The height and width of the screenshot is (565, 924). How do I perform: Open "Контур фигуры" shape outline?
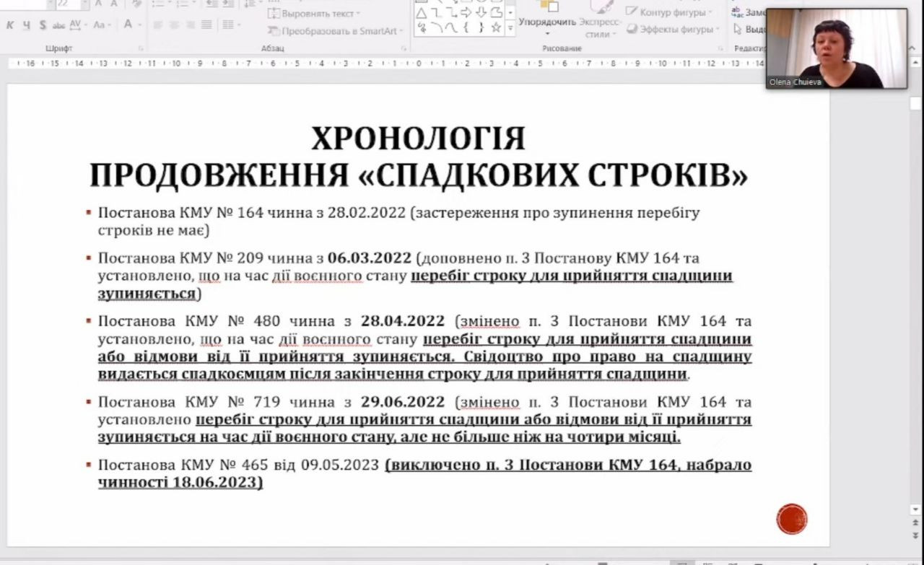pyautogui.click(x=669, y=12)
